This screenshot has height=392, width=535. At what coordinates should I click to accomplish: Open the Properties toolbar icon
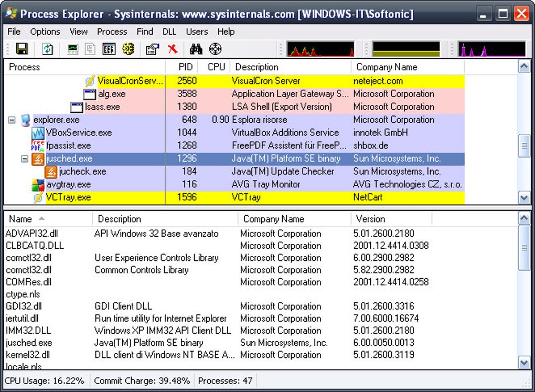click(152, 49)
